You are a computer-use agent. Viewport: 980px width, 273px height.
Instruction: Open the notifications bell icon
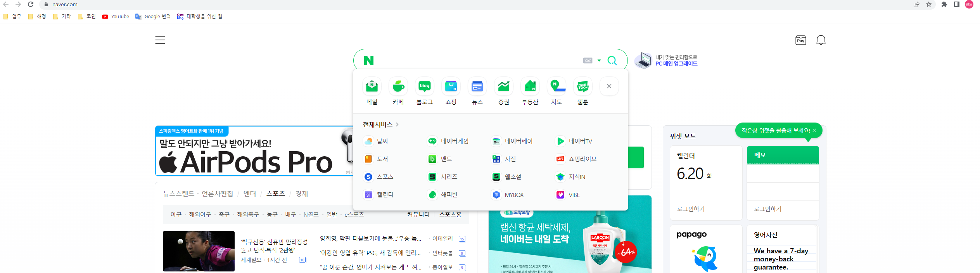(821, 40)
